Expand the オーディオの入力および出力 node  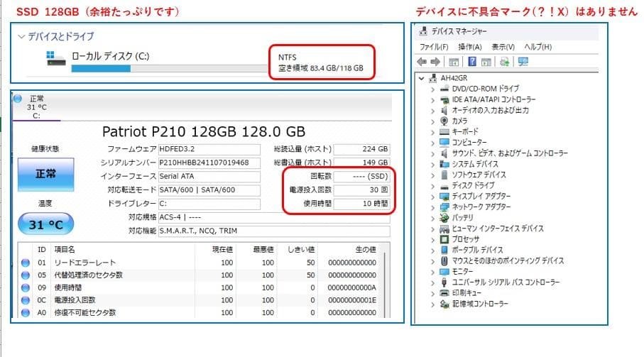[432, 111]
